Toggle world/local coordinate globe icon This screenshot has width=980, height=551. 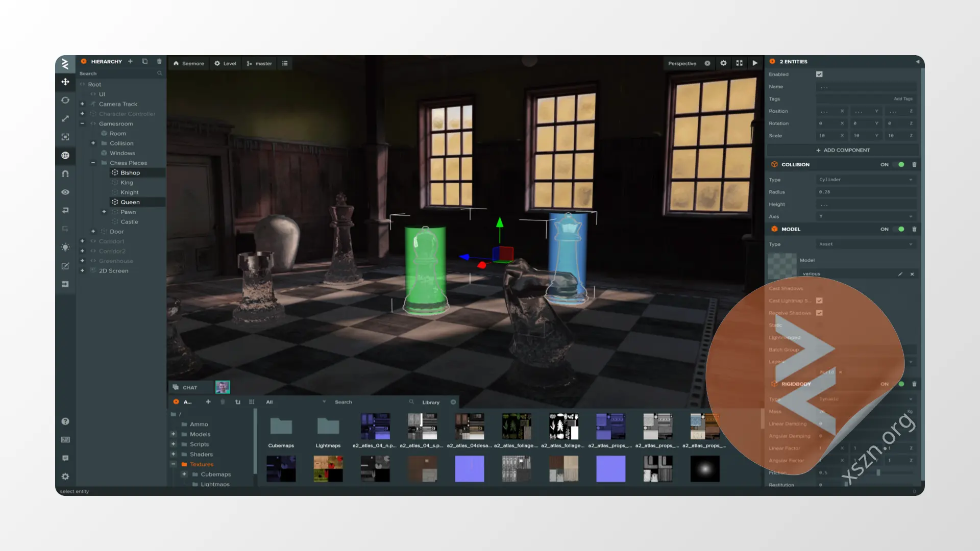[x=65, y=155]
